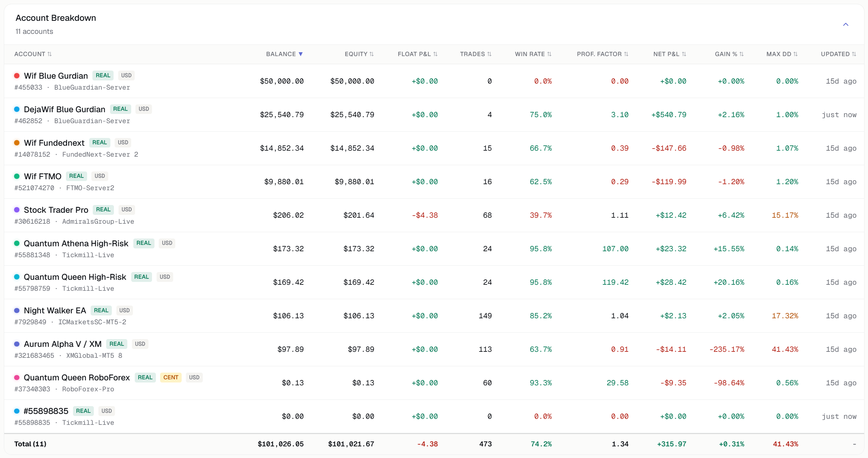Open the DejaWif Blue Gurdian account

tap(65, 109)
